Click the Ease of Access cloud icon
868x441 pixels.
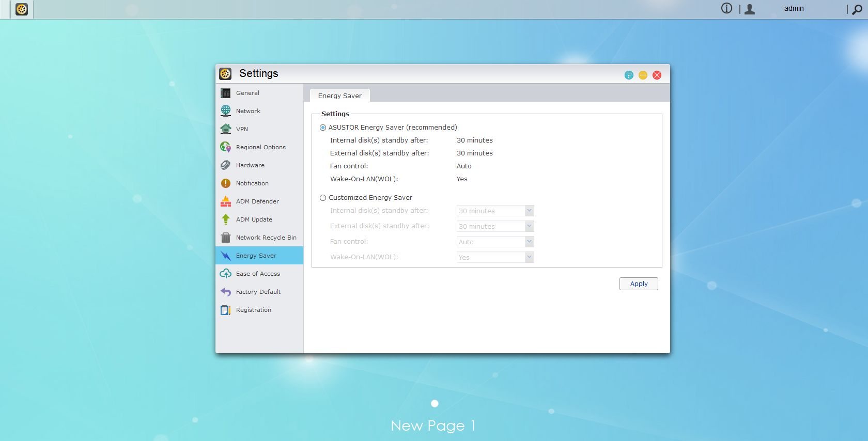[x=226, y=274]
